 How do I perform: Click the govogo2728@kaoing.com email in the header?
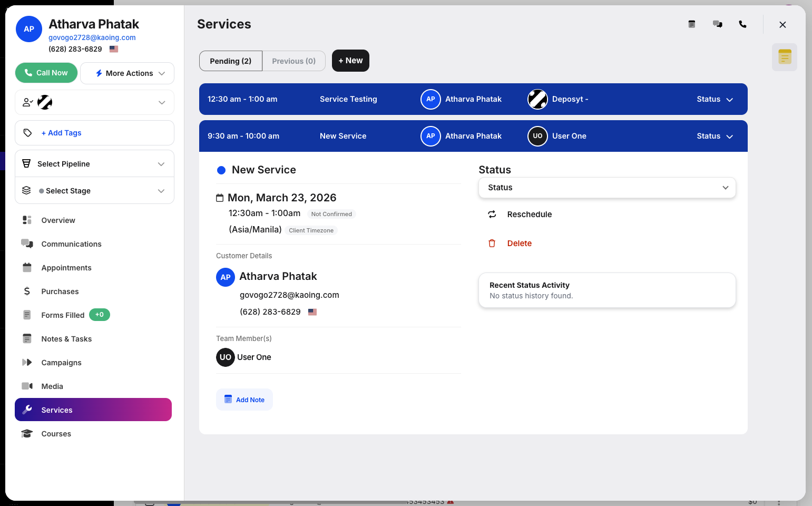coord(92,37)
